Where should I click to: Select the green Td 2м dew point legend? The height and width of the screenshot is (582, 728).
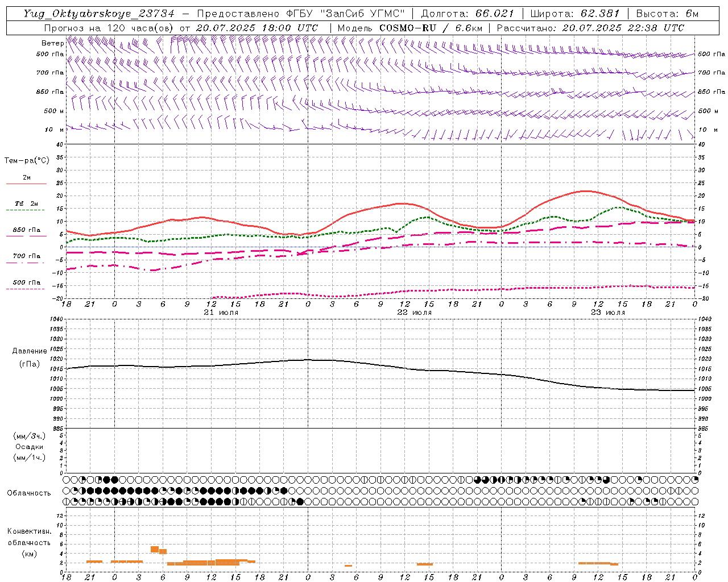pos(26,206)
